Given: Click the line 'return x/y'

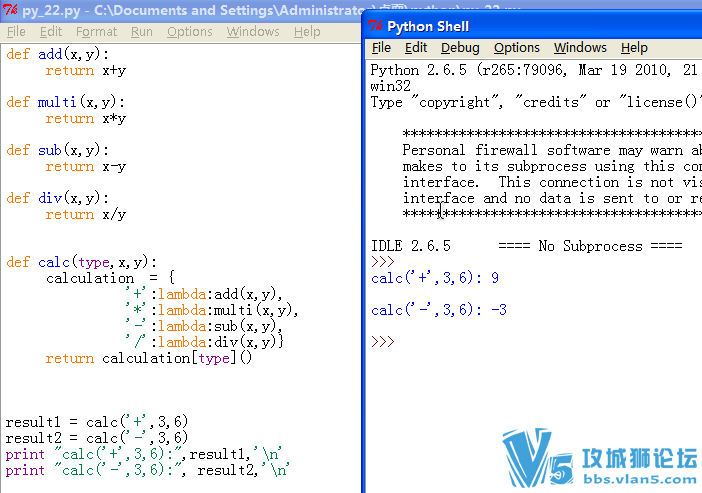Looking at the screenshot, I should click(86, 214).
